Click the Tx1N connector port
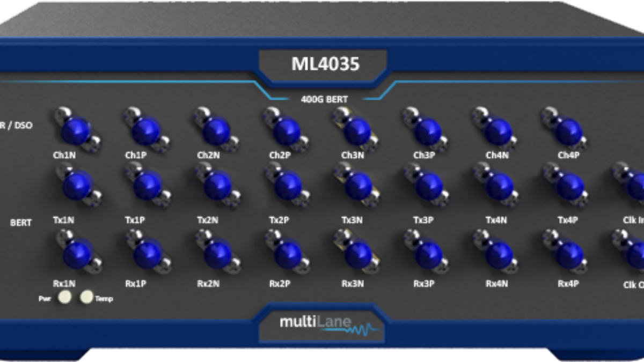Screen dimensions: 644x362 [77, 186]
